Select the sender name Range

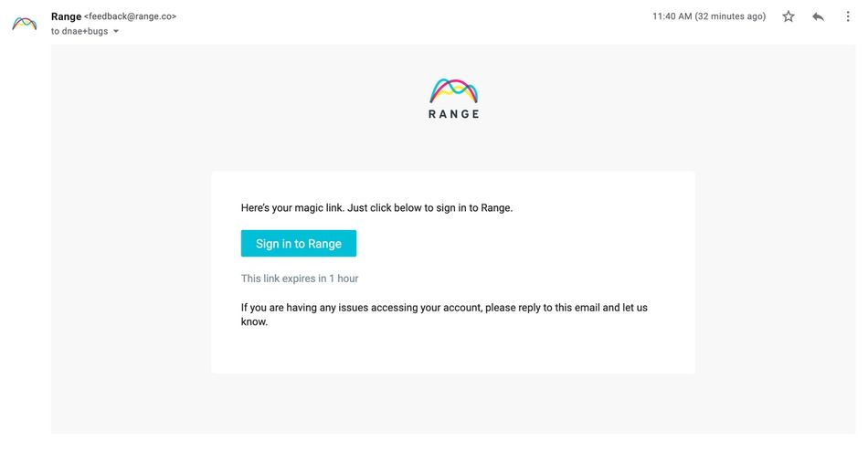(66, 16)
